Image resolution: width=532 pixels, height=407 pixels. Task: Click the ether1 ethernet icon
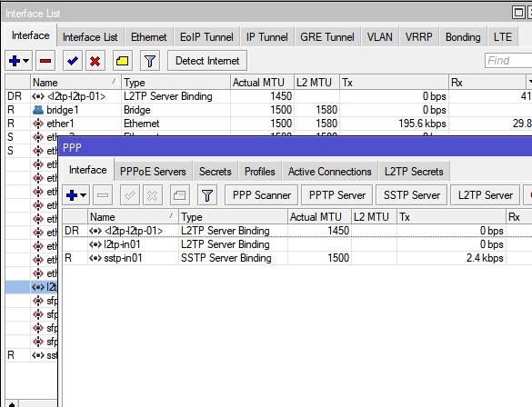(x=38, y=124)
